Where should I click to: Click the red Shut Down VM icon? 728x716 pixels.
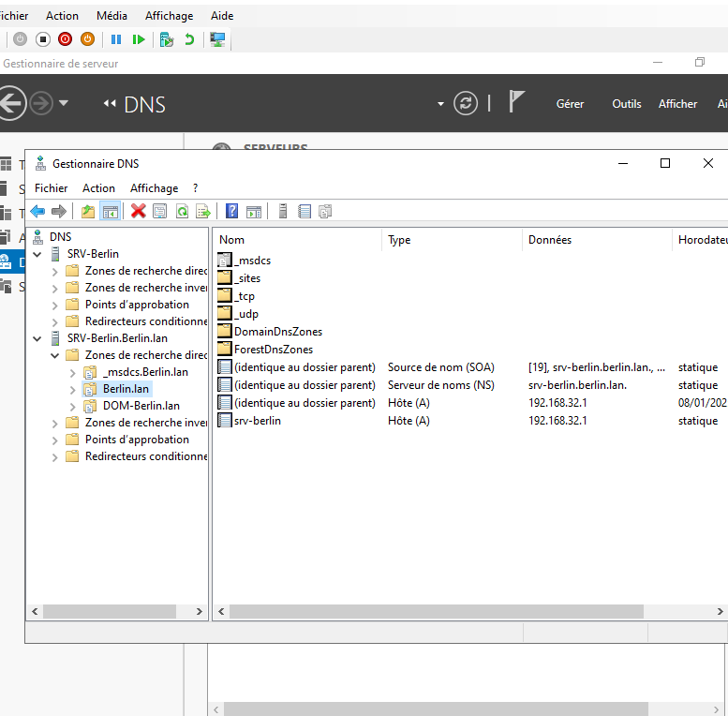tap(65, 39)
